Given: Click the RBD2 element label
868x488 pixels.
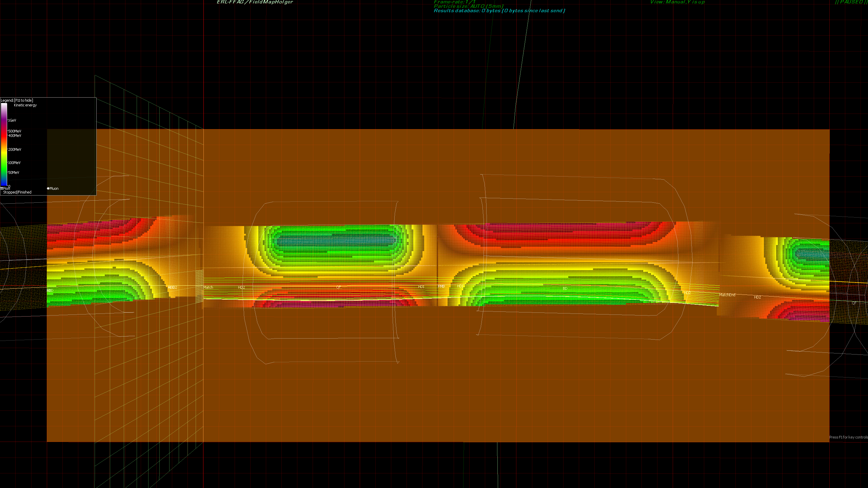Looking at the screenshot, I should pyautogui.click(x=172, y=287).
